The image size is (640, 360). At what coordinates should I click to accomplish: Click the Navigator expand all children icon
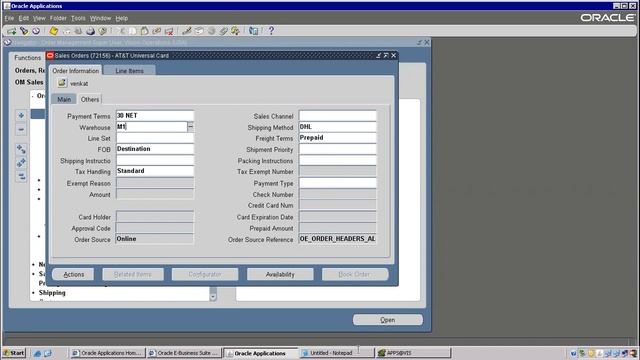(x=21, y=149)
